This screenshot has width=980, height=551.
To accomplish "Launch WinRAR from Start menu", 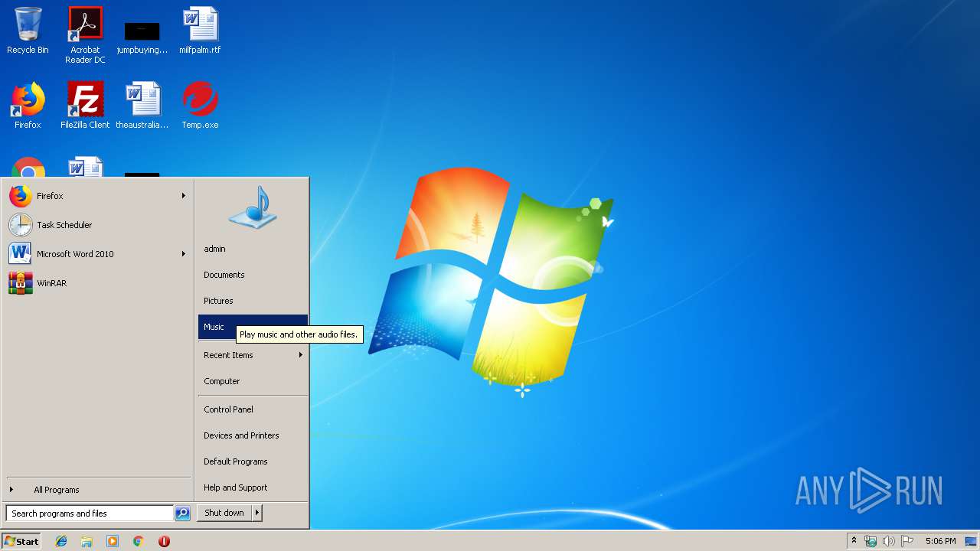I will [x=98, y=283].
